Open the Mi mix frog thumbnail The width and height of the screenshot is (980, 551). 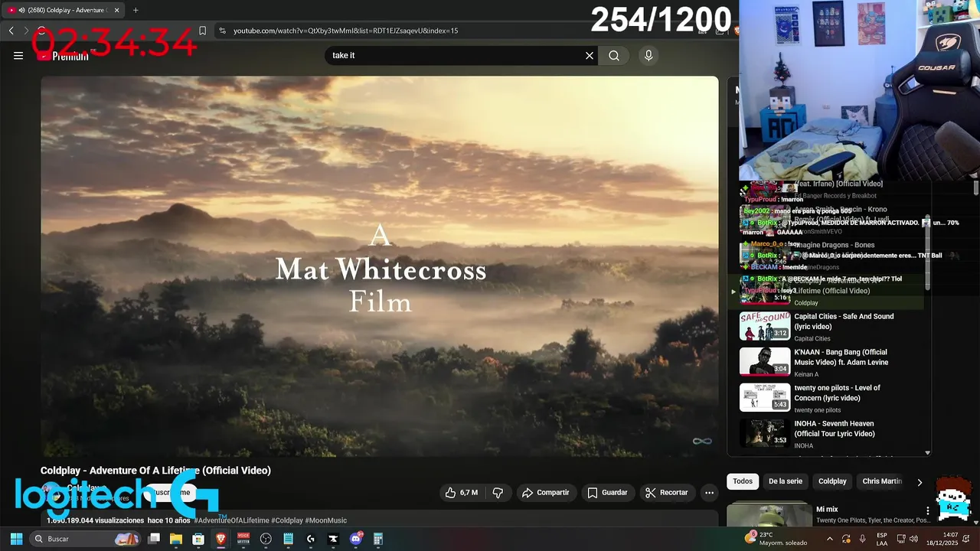coord(769,514)
